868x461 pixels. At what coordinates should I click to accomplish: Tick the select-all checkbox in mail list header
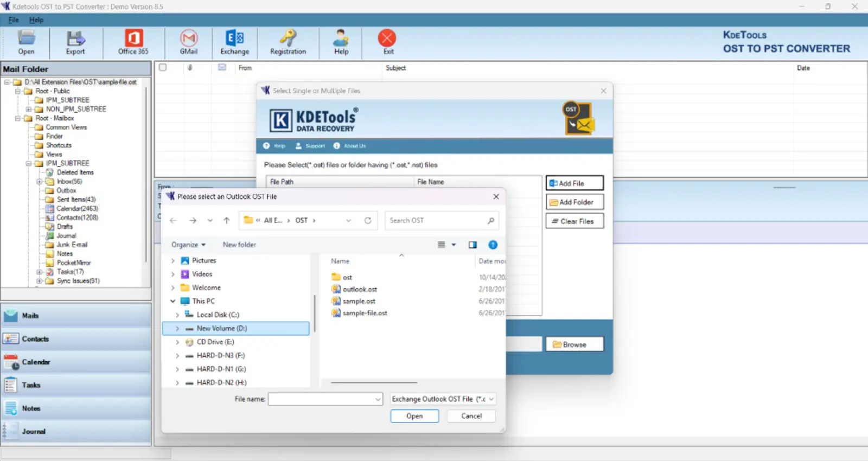(163, 68)
